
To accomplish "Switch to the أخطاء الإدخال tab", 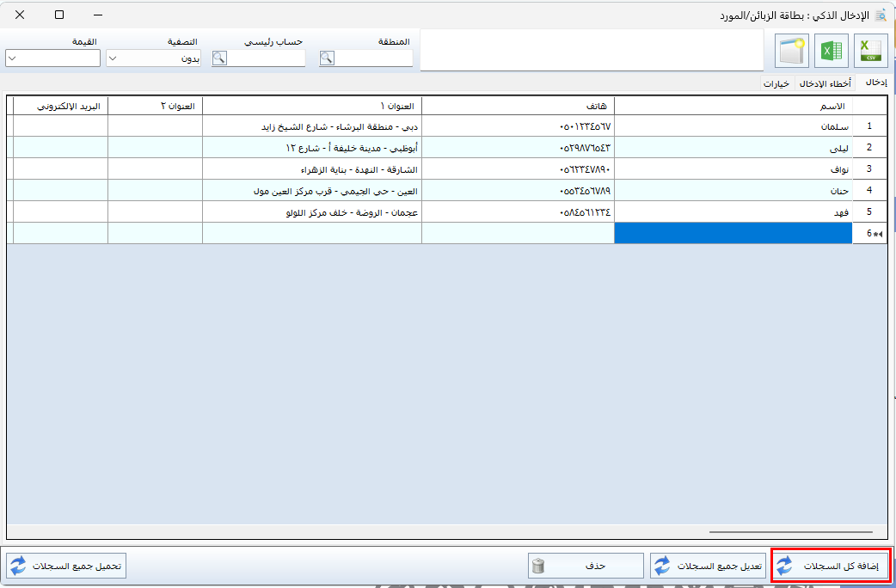I will click(x=825, y=83).
